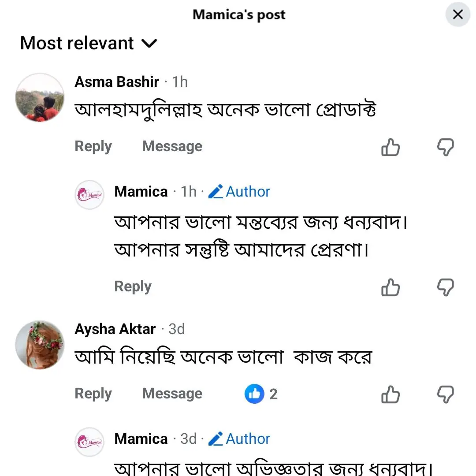Image resolution: width=476 pixels, height=476 pixels.
Task: Open Asma Bashir's profile name link
Action: [117, 82]
